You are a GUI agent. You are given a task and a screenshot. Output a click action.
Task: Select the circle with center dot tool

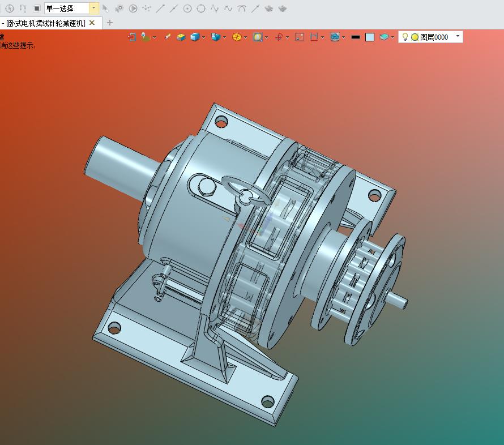(187, 8)
